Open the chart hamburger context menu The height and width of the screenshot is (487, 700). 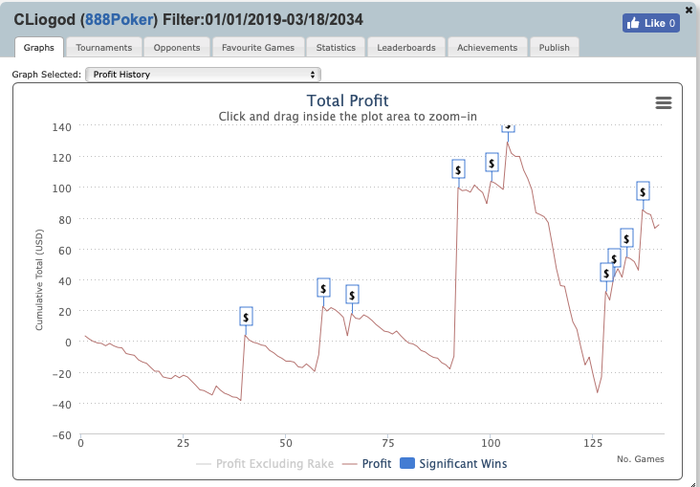point(663,103)
